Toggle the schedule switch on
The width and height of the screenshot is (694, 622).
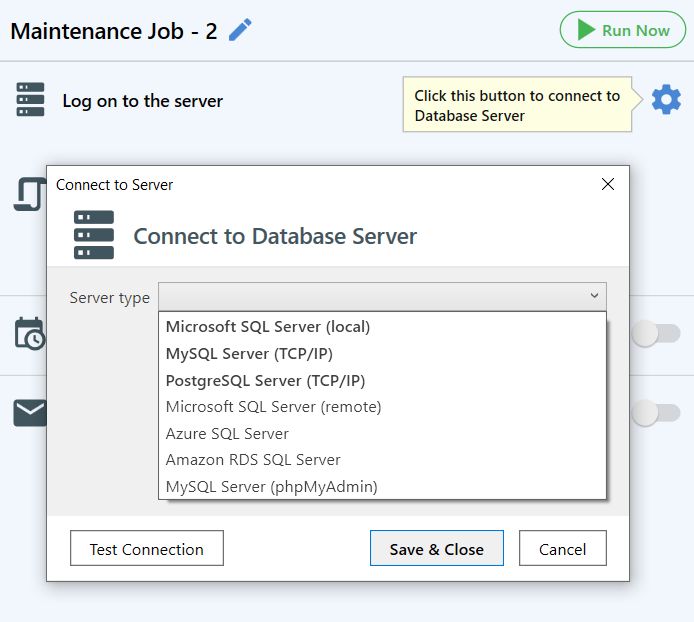pos(656,334)
